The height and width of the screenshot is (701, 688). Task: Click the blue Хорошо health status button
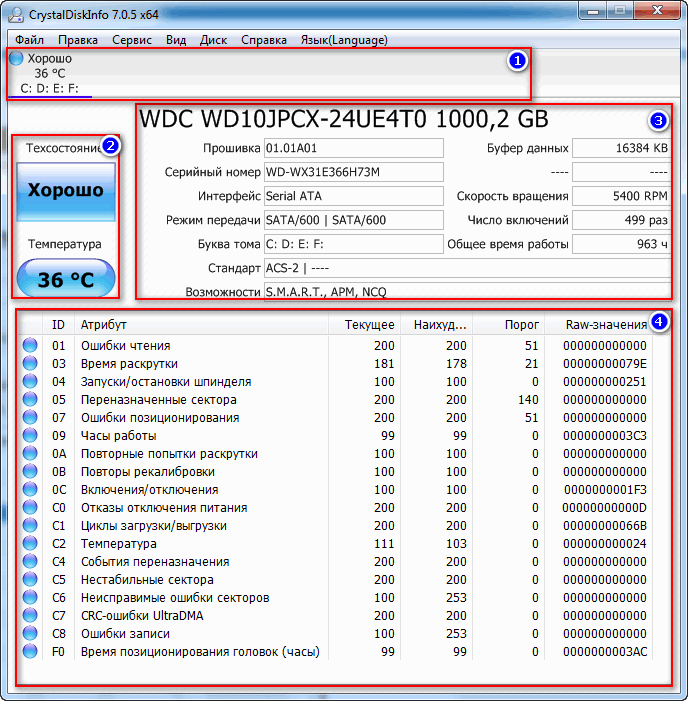click(66, 191)
